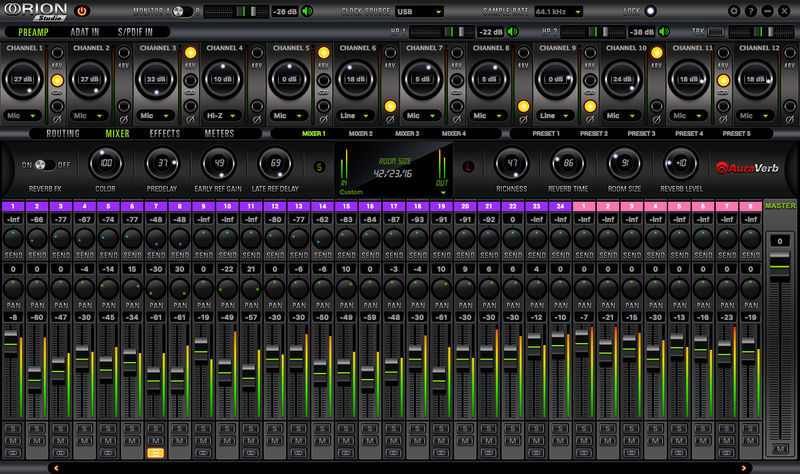Open the EFFECTS tab
Viewport: 800px width, 474px height.
point(165,134)
